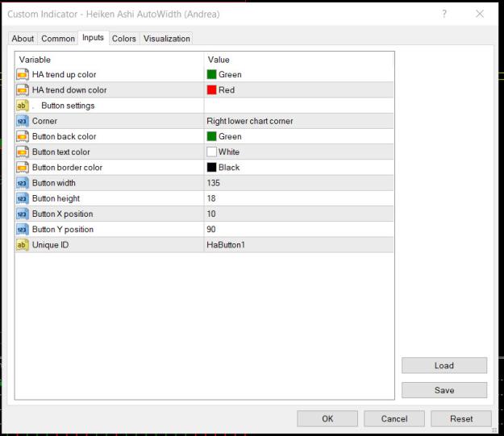The height and width of the screenshot is (436, 504).
Task: Load a preset with the Load button
Action: [x=444, y=366]
